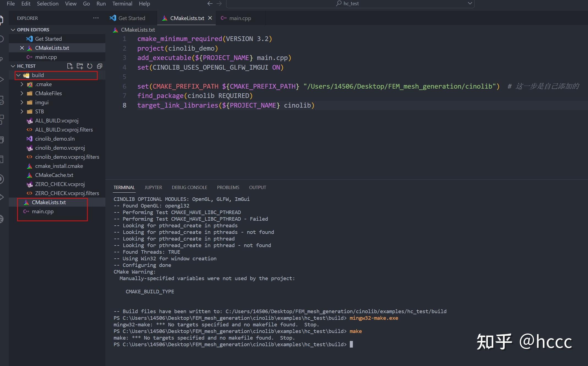
Task: Open the Terminal menu
Action: 122,4
